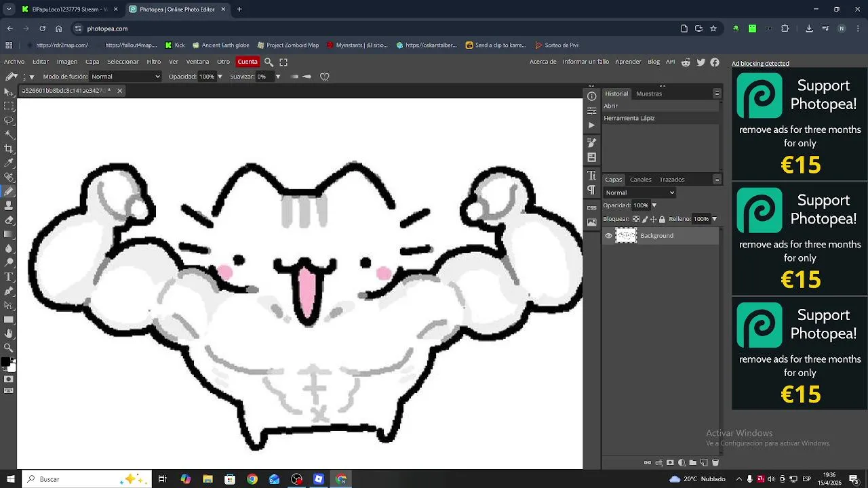This screenshot has width=868, height=488.
Task: Switch to the Trazados tab
Action: 672,180
